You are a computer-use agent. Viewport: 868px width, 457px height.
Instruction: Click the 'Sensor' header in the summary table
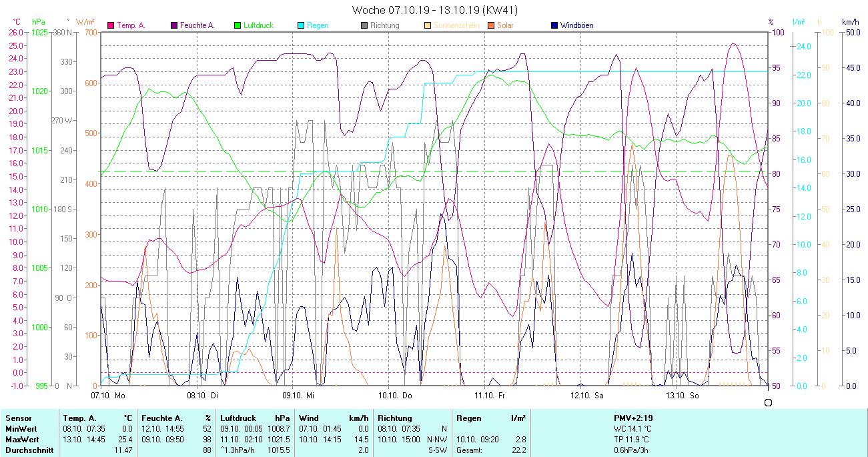click(x=18, y=418)
